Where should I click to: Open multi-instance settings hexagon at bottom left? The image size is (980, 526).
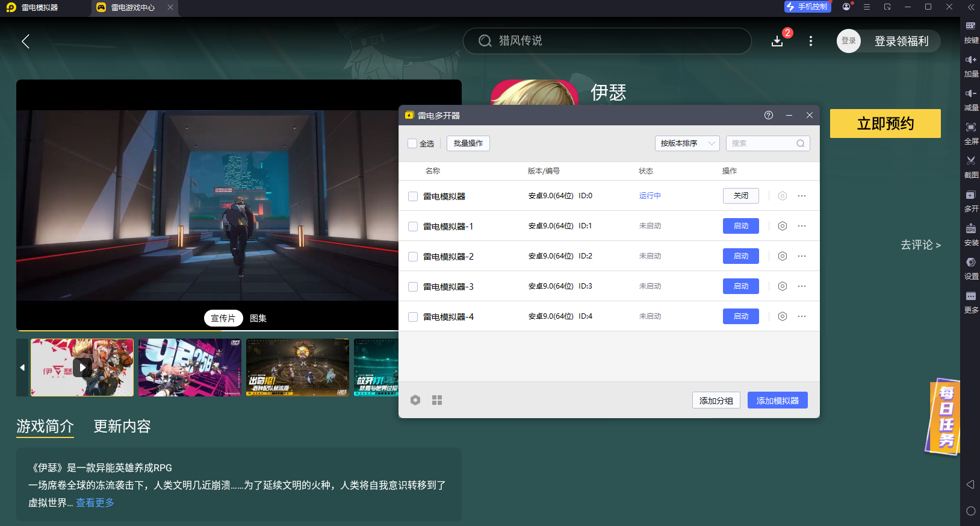pyautogui.click(x=415, y=400)
